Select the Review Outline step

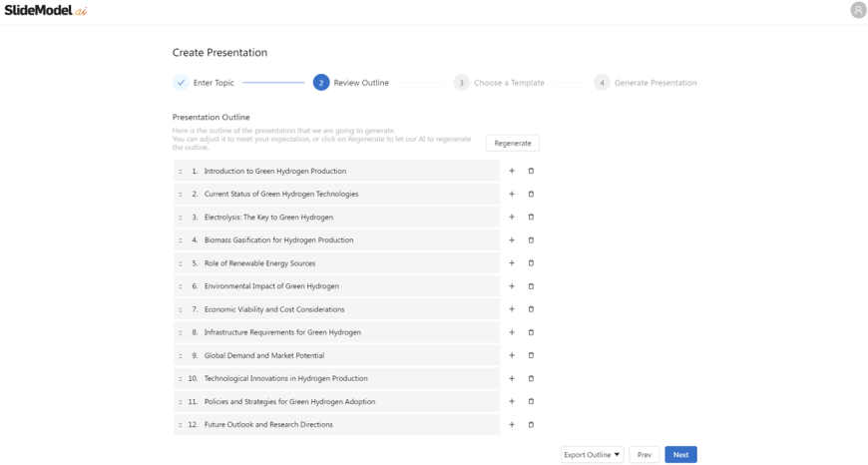point(351,83)
